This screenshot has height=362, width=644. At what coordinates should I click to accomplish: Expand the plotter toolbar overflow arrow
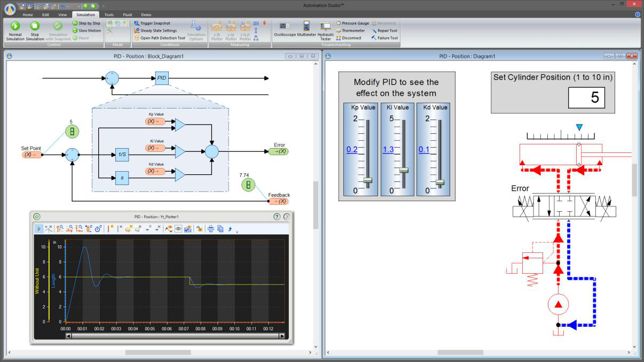(237, 232)
